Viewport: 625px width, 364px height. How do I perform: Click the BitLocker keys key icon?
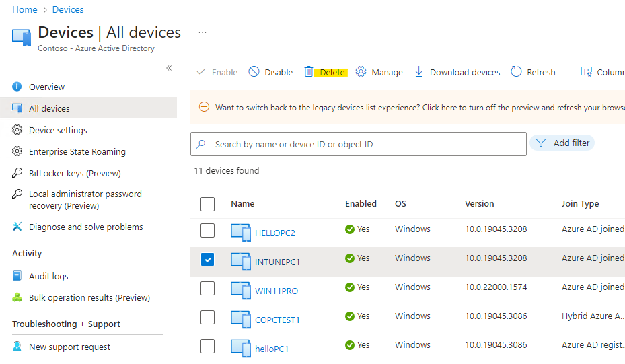tap(17, 173)
